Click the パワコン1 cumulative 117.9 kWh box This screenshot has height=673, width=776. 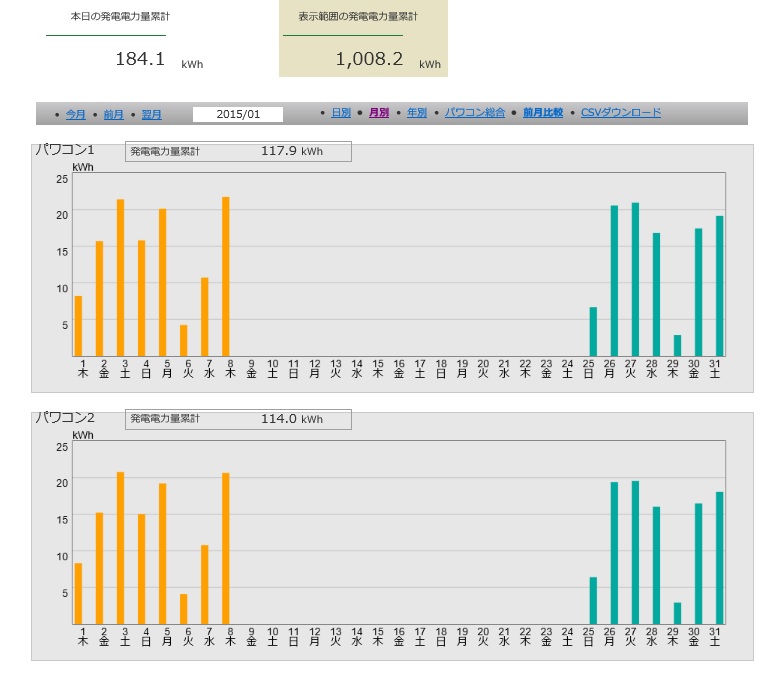(238, 151)
